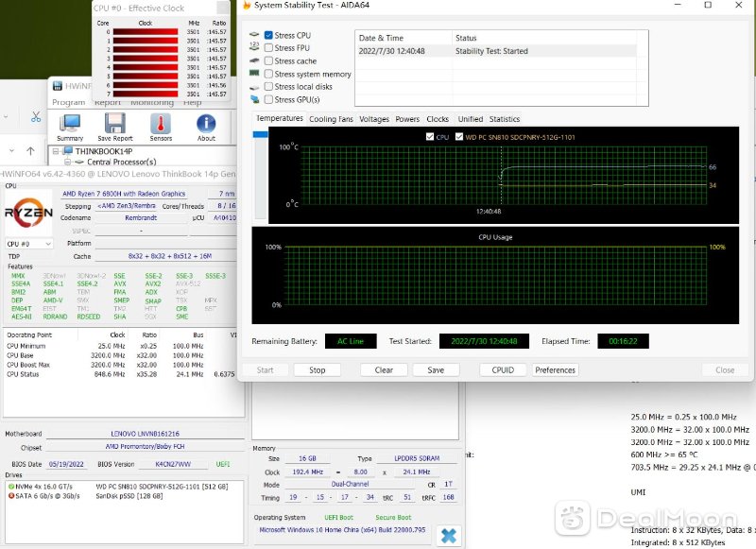Enable the Stress cache checkbox
The width and height of the screenshot is (756, 549).
(x=268, y=60)
